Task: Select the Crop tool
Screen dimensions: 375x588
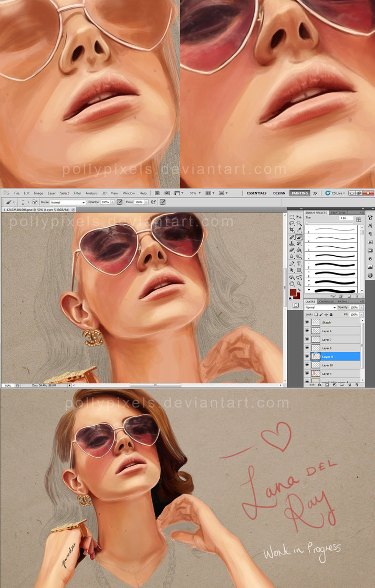Action: (291, 229)
